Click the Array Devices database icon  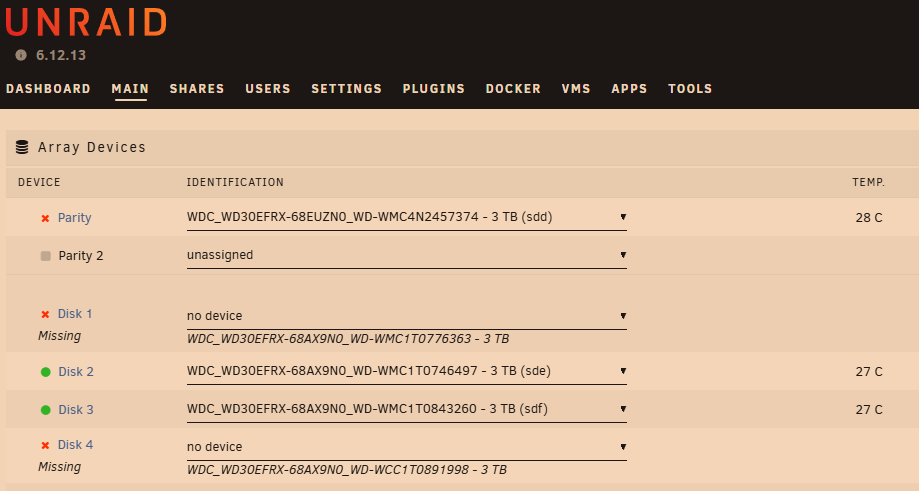[22, 147]
